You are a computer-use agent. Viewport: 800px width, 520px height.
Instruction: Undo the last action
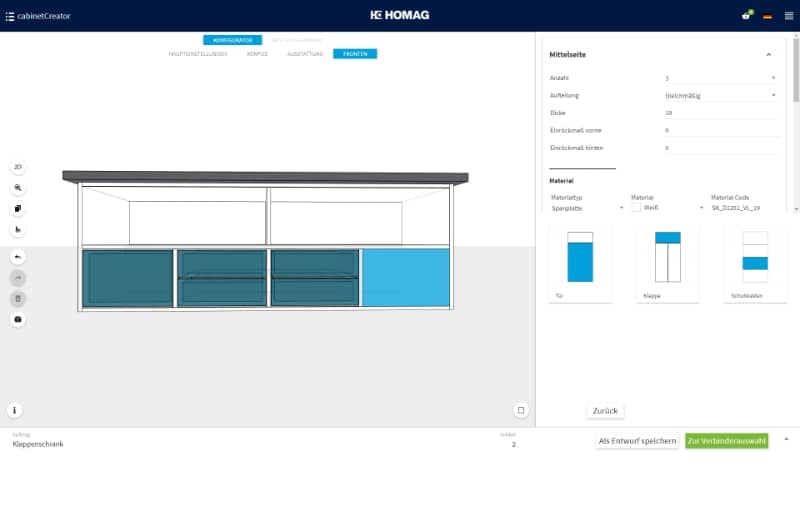click(18, 257)
